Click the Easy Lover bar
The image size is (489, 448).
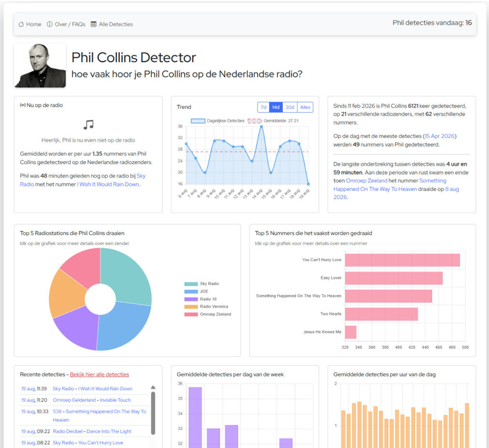click(393, 278)
